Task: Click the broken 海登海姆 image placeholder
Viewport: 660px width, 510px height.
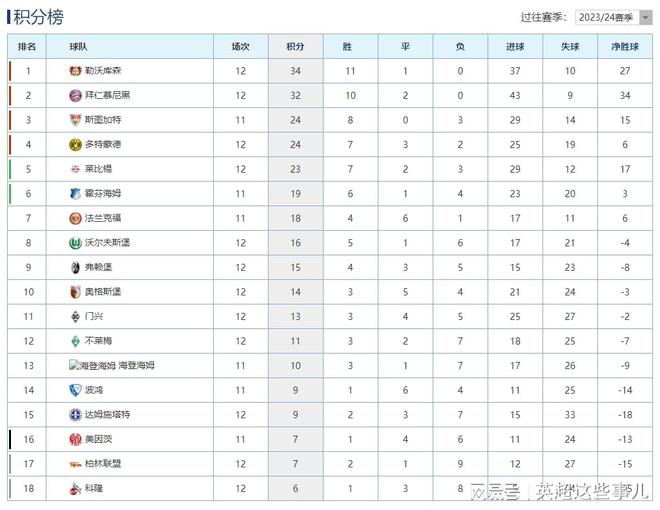Action: tap(92, 365)
